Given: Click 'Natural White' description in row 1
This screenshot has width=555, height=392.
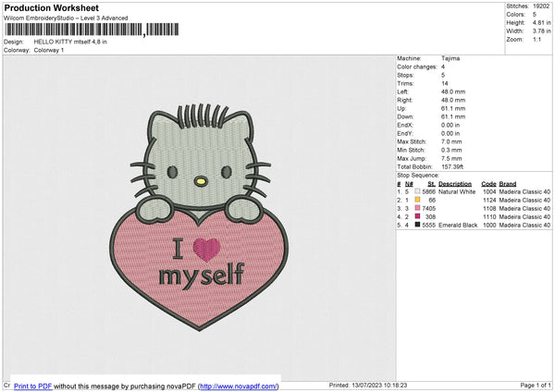Looking at the screenshot, I should point(457,191).
